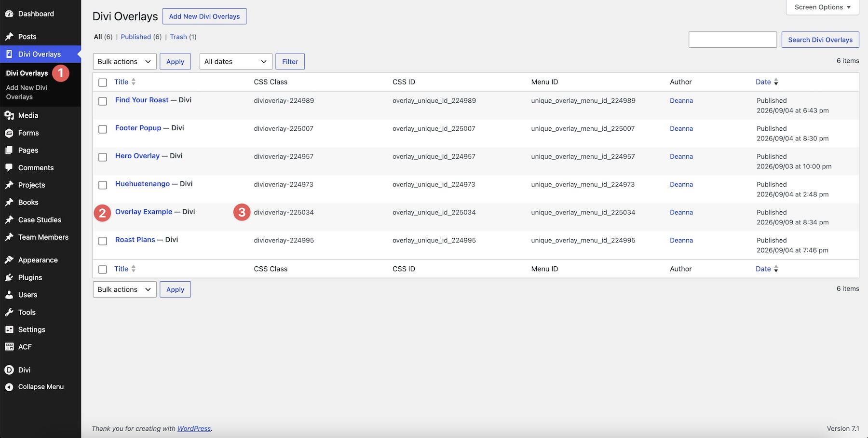Open the Overlay Example title link
Image resolution: width=868 pixels, height=438 pixels.
click(x=144, y=212)
